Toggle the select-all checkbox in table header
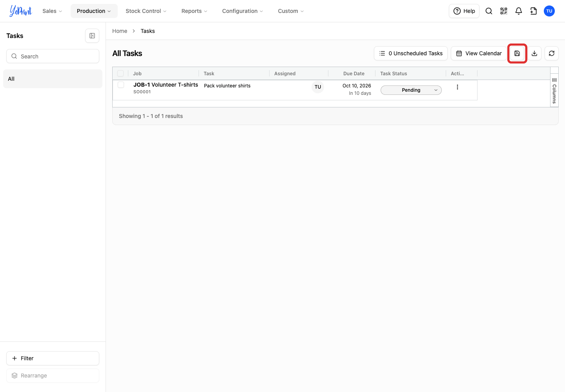565x392 pixels. click(120, 73)
